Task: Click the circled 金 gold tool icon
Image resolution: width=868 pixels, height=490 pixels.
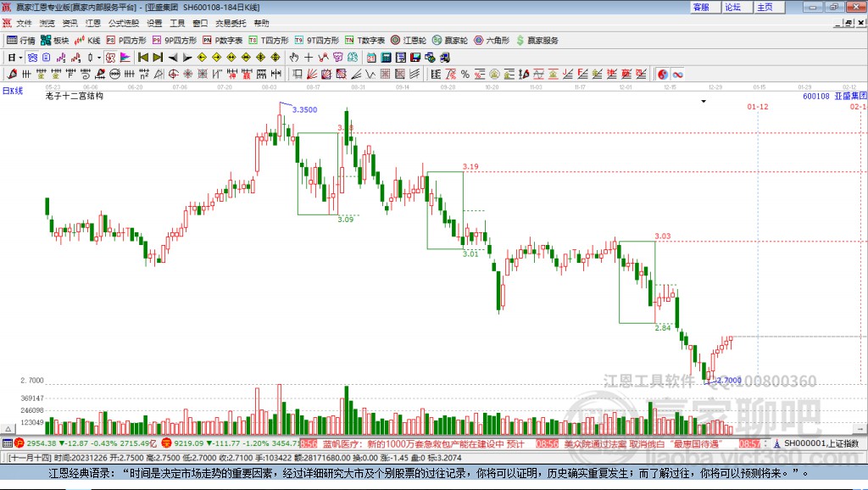Action: [x=494, y=75]
